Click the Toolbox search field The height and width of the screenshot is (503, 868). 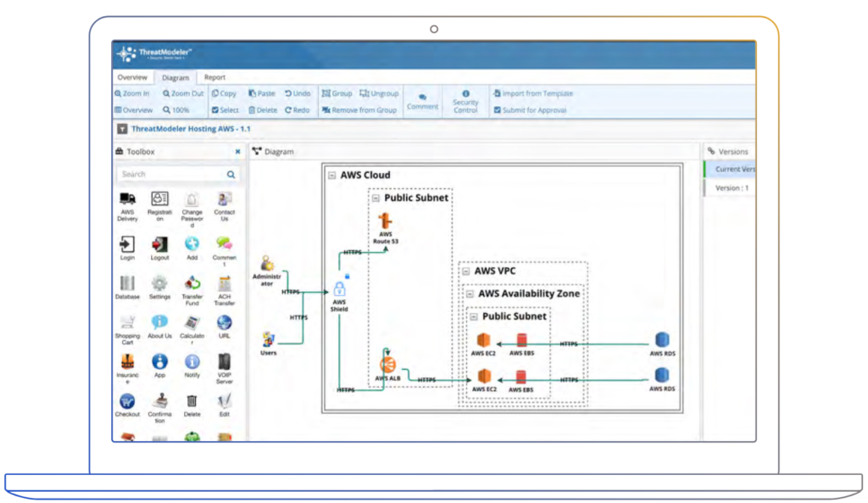click(x=178, y=175)
